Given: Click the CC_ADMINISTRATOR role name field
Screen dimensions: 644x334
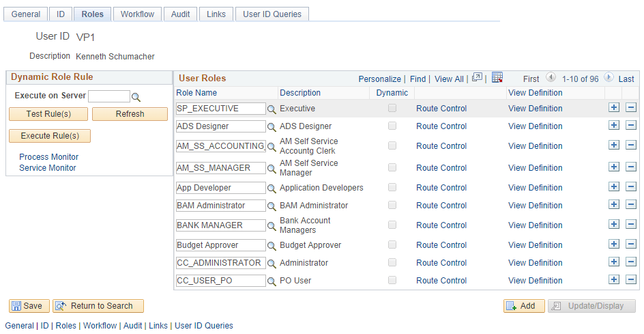Looking at the screenshot, I should coord(221,263).
